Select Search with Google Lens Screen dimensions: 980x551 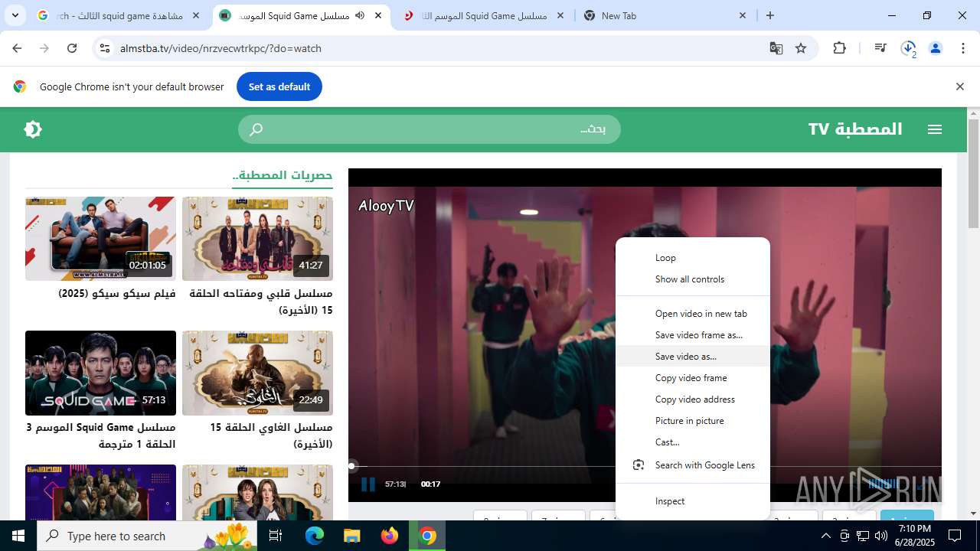coord(693,465)
